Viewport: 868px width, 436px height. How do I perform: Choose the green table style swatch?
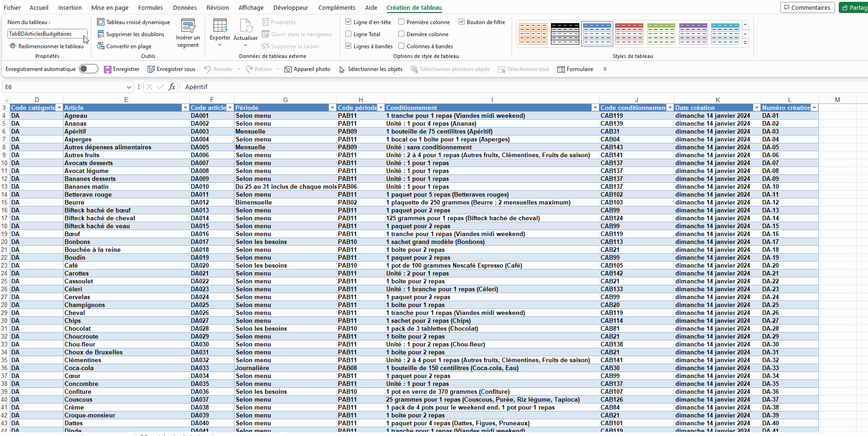tap(661, 33)
